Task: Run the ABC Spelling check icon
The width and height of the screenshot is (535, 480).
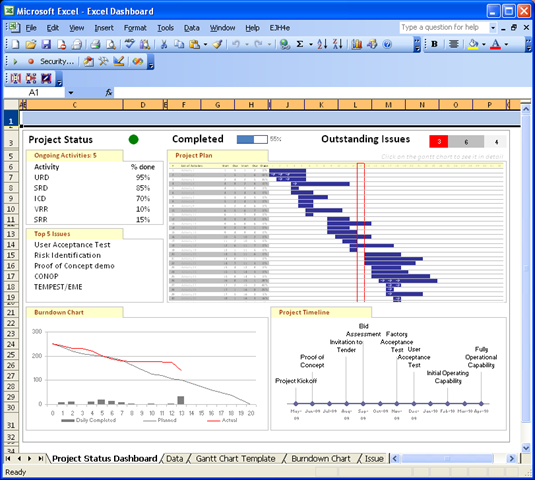Action: click(x=130, y=44)
